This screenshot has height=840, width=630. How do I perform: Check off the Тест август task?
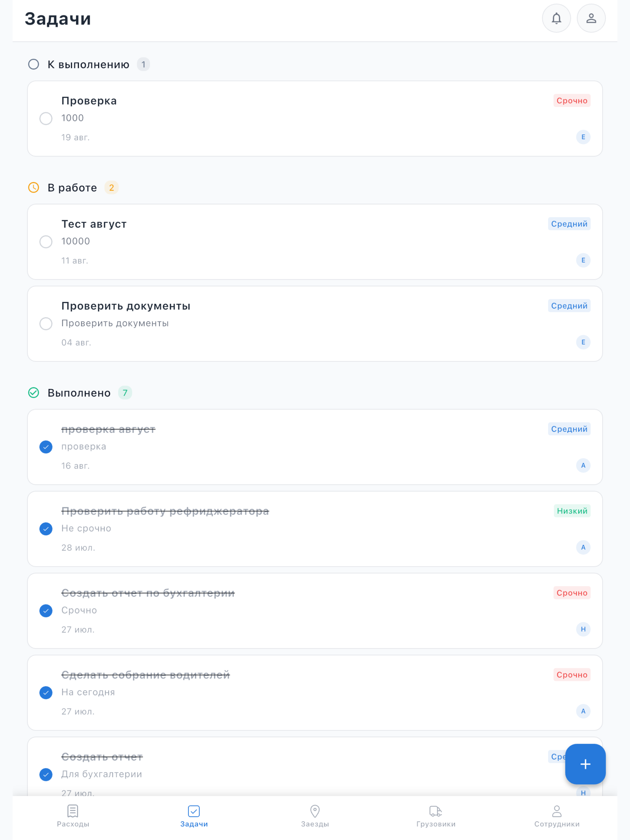(46, 242)
